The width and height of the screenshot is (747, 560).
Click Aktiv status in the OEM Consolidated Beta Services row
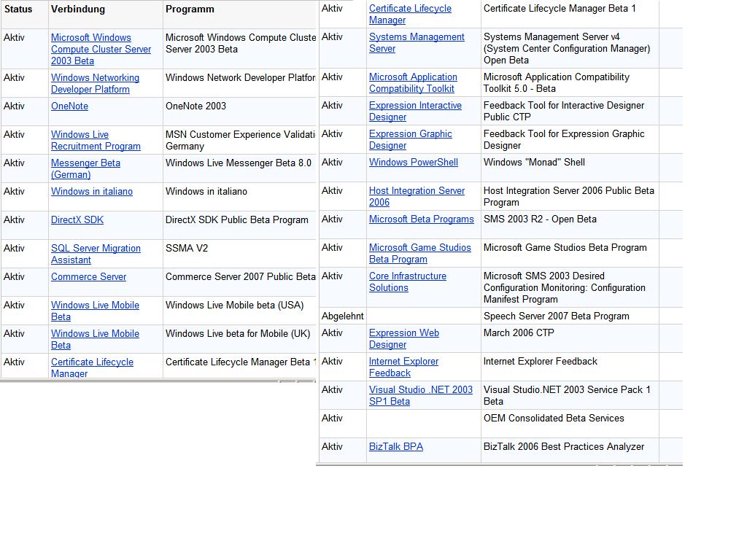click(x=332, y=418)
